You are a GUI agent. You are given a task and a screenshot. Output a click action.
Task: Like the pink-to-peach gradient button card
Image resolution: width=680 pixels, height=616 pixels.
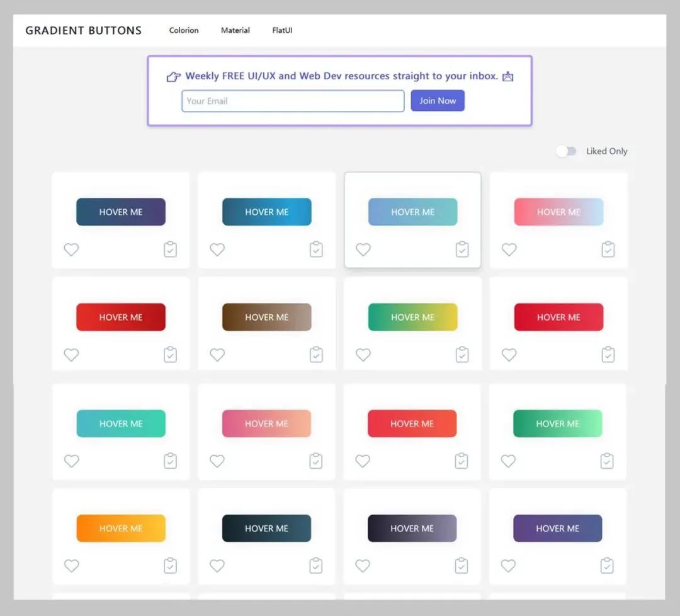point(217,460)
